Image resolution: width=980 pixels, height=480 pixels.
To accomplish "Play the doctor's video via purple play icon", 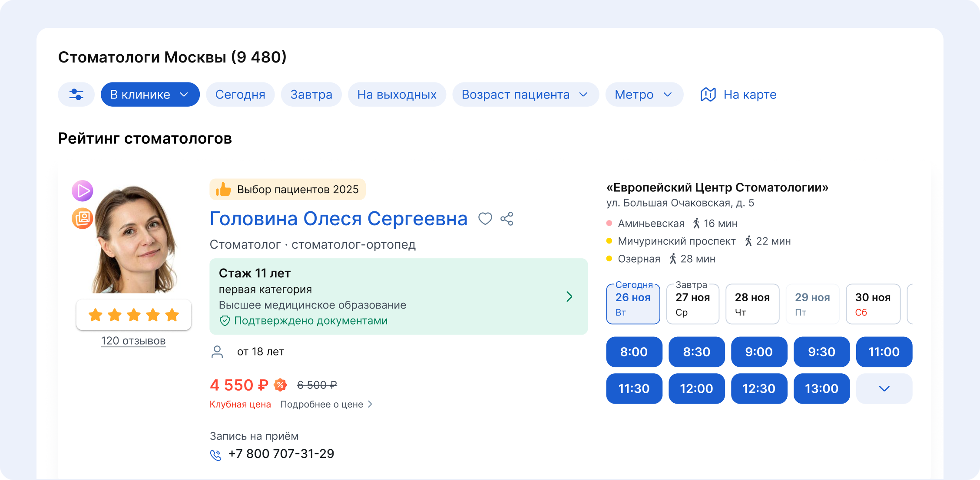I will (x=83, y=191).
